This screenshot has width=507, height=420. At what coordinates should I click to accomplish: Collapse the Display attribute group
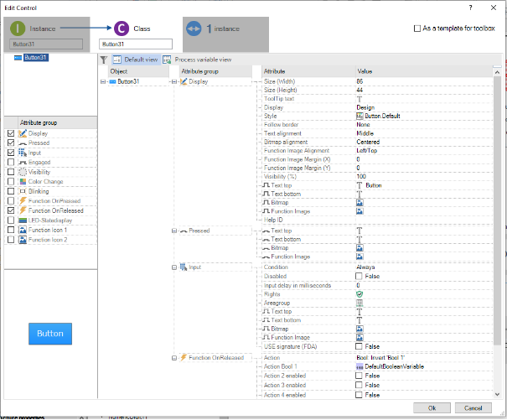[x=174, y=82]
